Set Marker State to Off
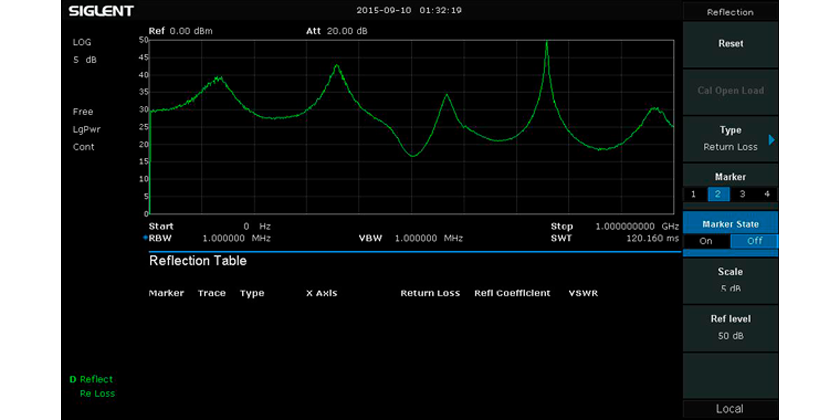 click(x=754, y=241)
